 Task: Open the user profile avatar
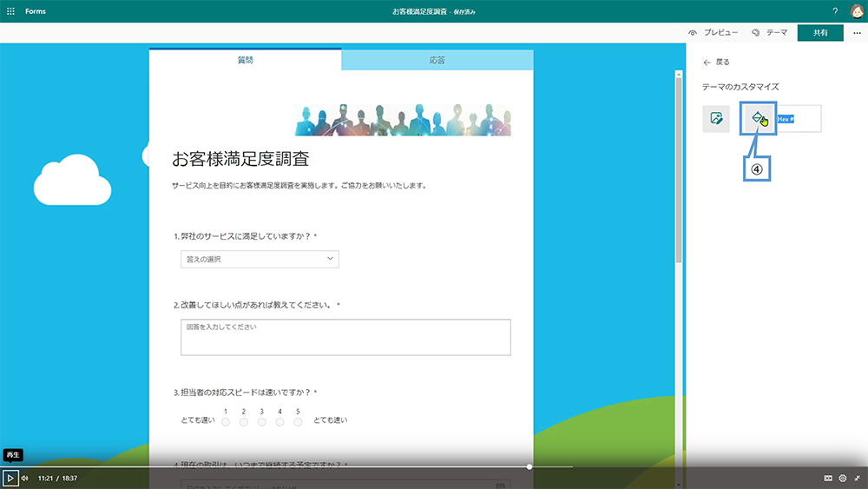click(x=857, y=10)
